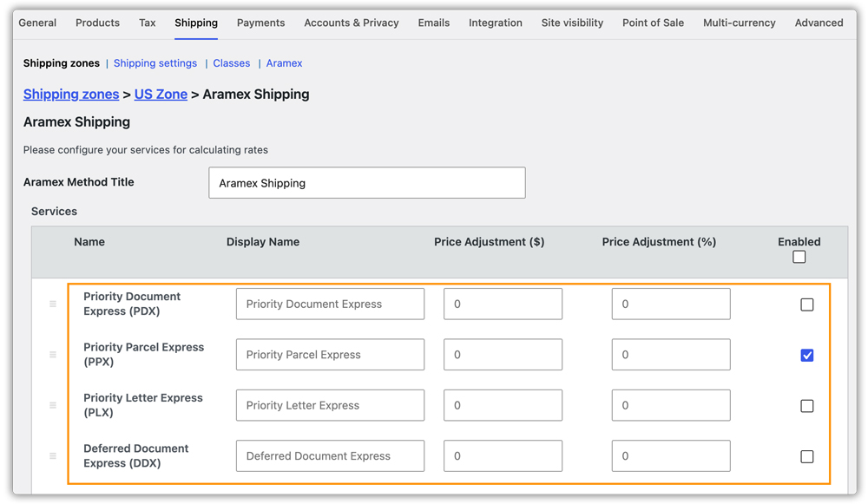Click PLX Price Adjustment (%) field
The image size is (868, 504).
click(671, 405)
